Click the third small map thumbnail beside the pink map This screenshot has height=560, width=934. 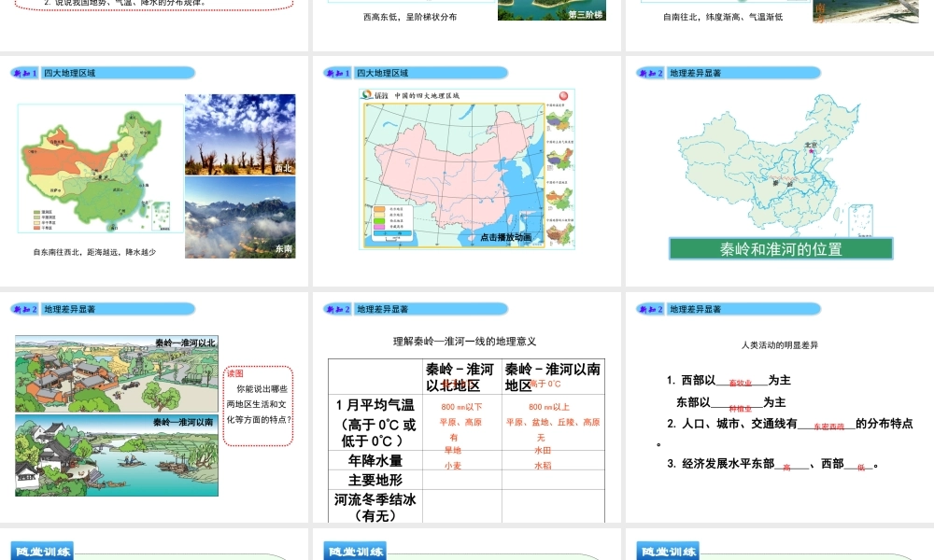pos(559,198)
